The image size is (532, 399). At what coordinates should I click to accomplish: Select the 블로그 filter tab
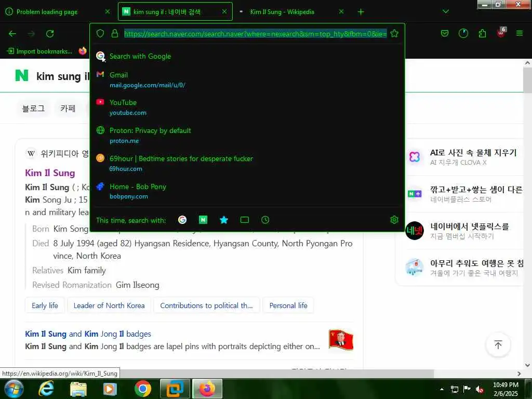[x=33, y=108]
